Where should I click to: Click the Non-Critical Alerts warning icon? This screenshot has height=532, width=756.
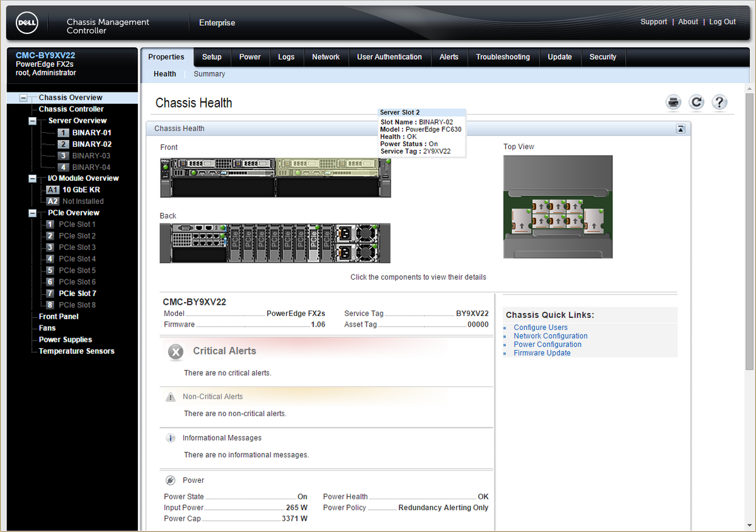pyautogui.click(x=171, y=397)
